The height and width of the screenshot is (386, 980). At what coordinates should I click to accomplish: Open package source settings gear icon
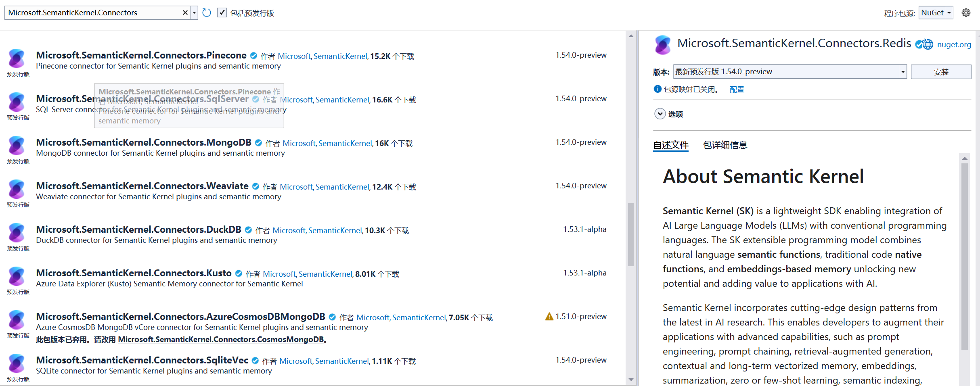pos(966,13)
